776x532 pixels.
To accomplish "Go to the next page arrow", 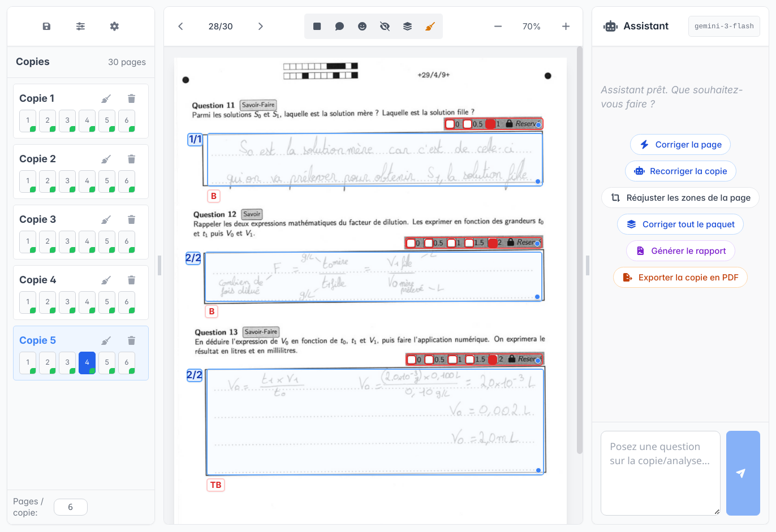I will coord(260,27).
